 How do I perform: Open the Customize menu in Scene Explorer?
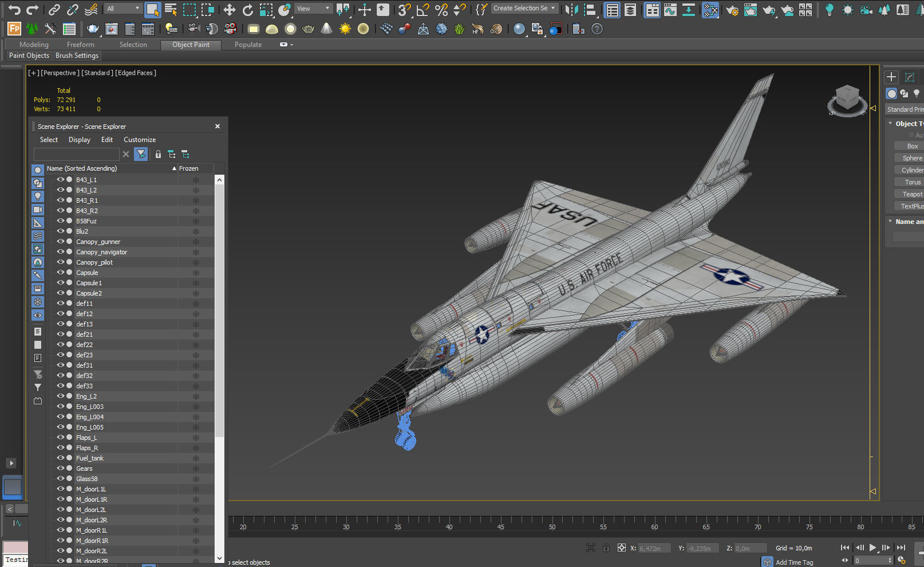click(x=140, y=140)
